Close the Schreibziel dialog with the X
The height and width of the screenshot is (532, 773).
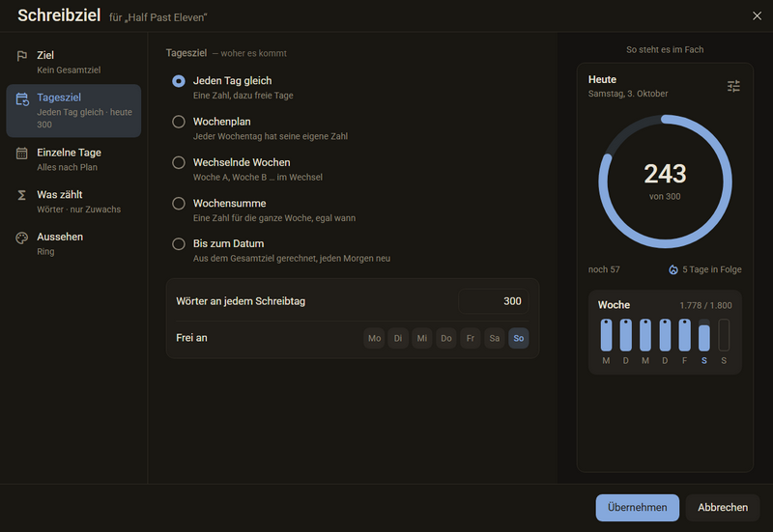coord(757,15)
